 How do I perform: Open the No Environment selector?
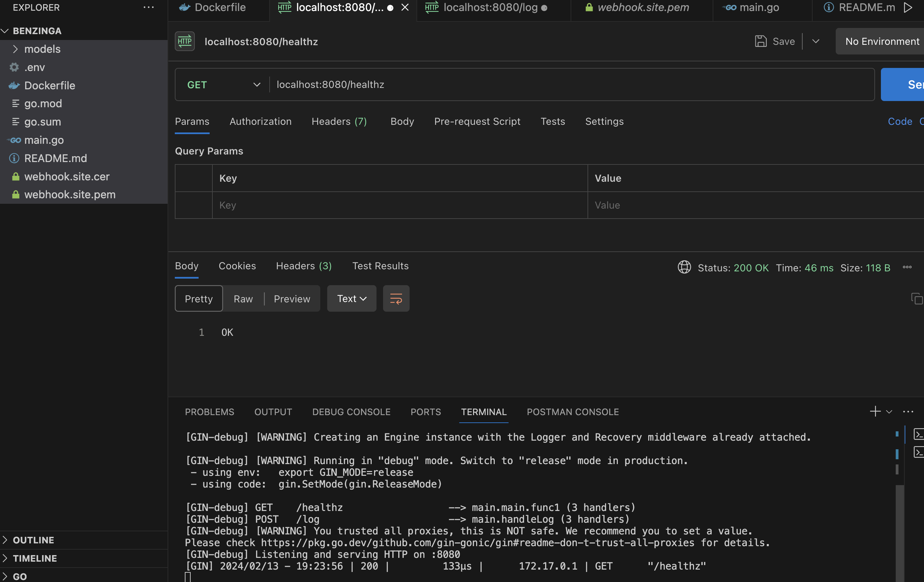pos(882,41)
